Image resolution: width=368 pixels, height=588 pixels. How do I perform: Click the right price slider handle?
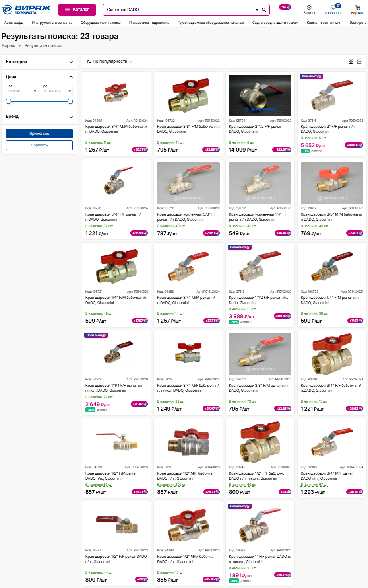[x=70, y=101]
